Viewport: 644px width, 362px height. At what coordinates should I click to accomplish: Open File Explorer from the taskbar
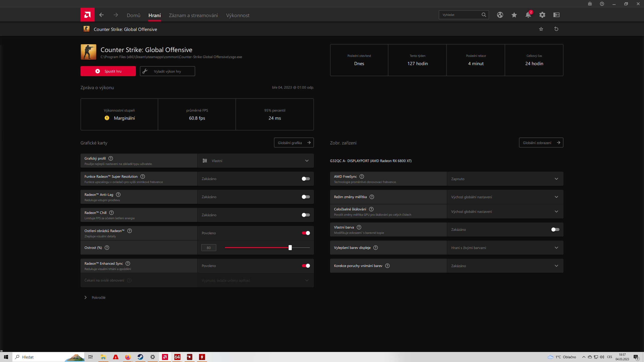103,357
